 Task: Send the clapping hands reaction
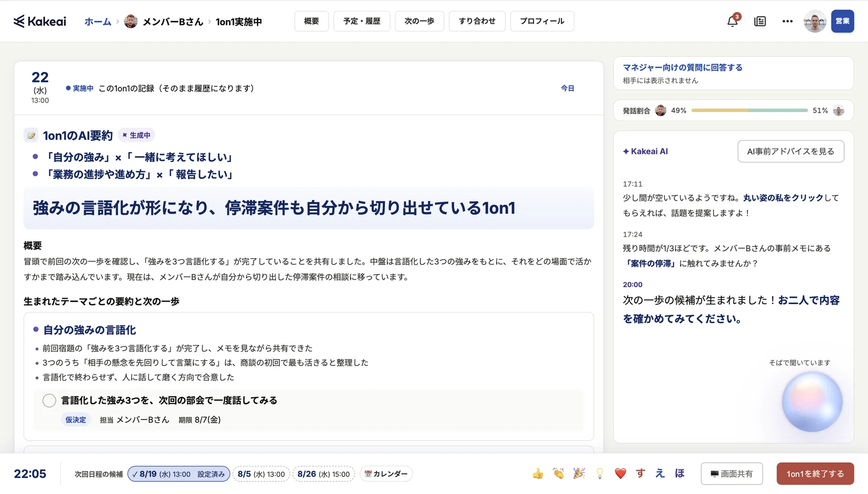coord(558,473)
